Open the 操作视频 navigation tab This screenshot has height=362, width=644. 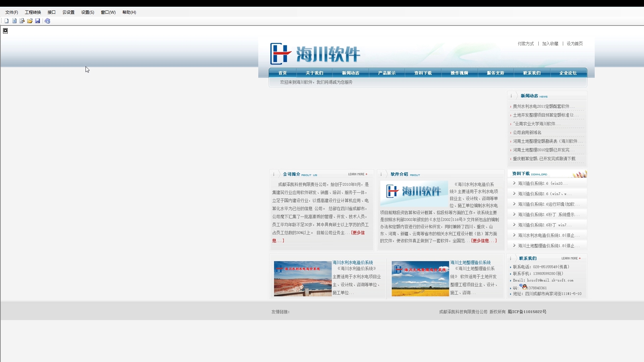point(459,73)
